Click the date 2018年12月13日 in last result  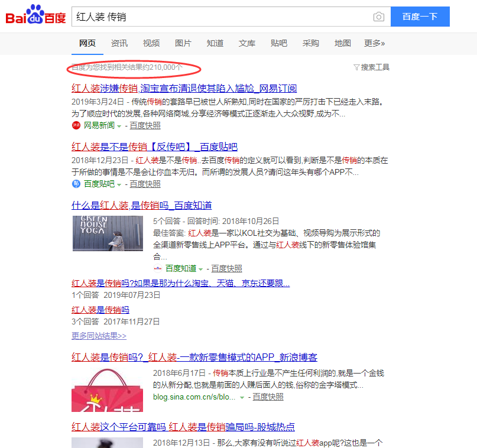181,443
